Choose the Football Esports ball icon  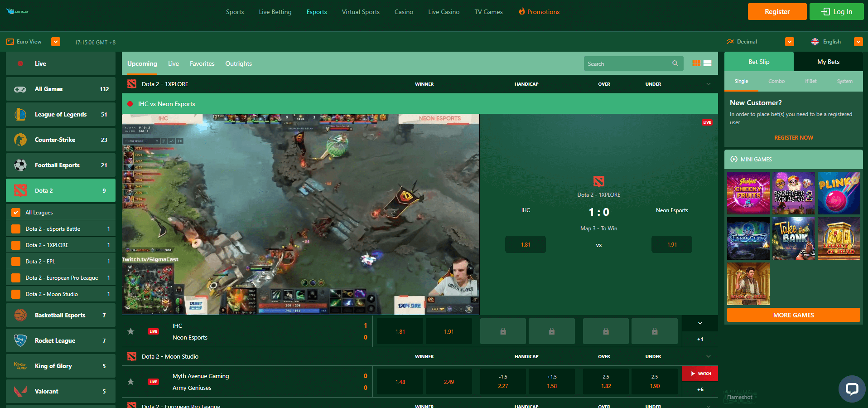pos(20,165)
